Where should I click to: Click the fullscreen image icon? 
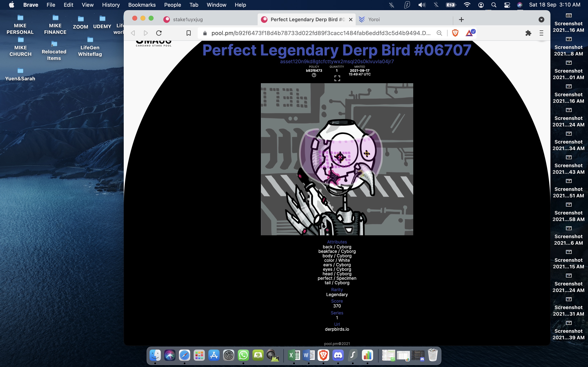click(337, 78)
